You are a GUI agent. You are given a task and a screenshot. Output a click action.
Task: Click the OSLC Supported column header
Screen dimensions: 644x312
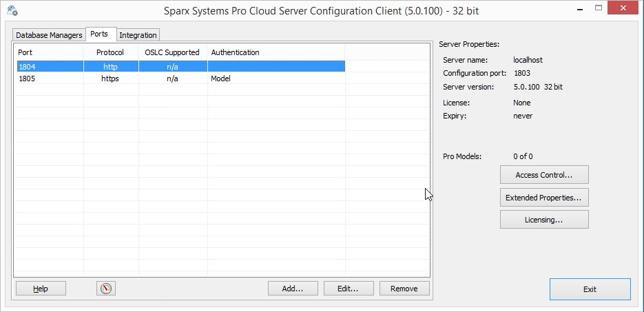pyautogui.click(x=172, y=52)
